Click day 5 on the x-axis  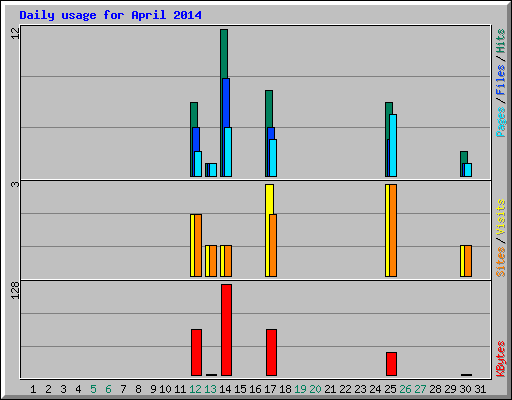(x=93, y=389)
